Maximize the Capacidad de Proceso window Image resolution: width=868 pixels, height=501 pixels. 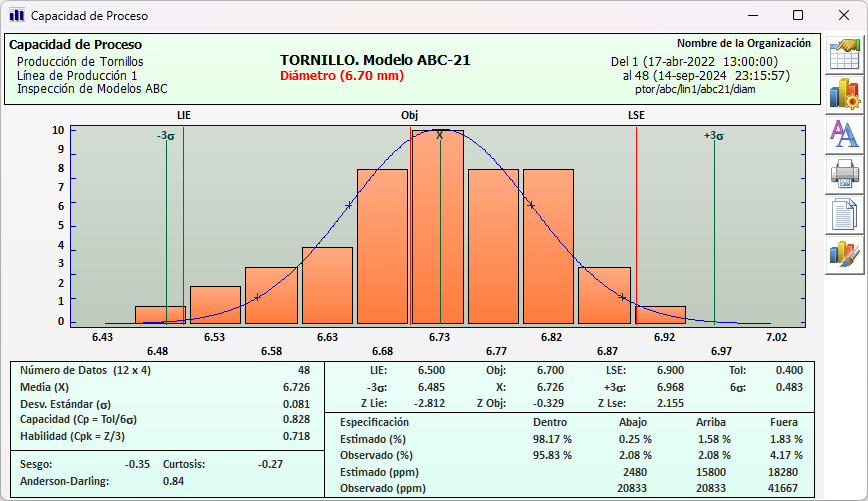click(798, 15)
